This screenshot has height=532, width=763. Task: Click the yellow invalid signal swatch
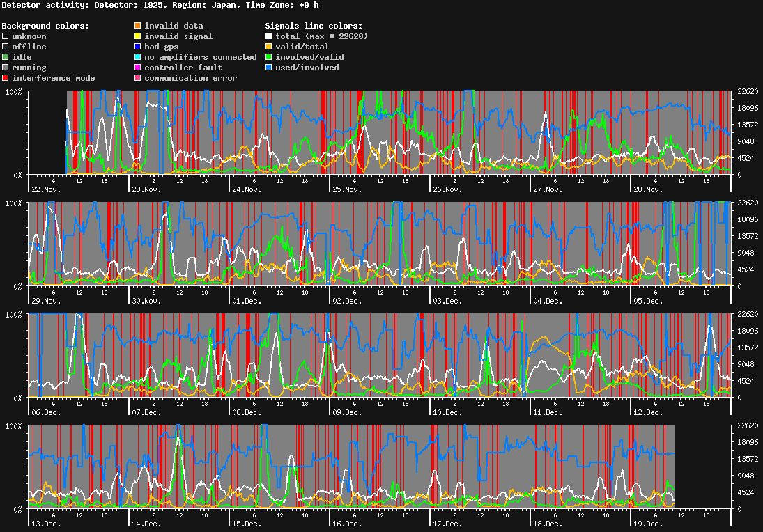tap(138, 36)
